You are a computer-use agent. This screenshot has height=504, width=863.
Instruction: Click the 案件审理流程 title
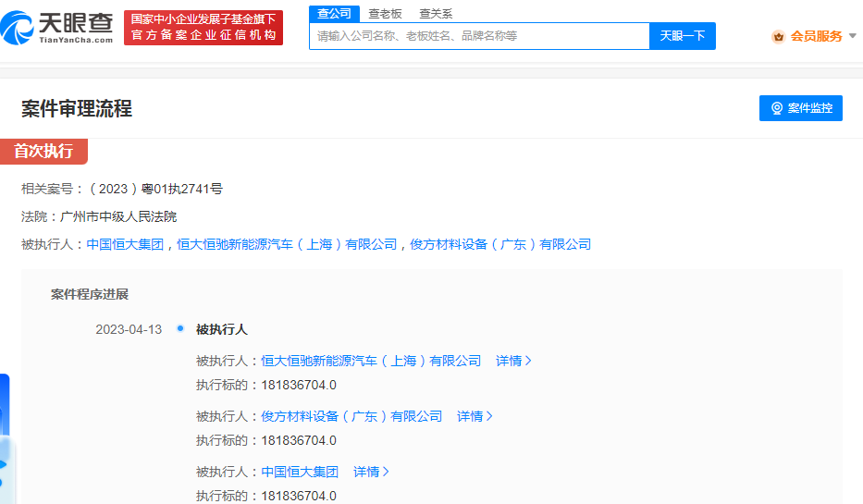coord(77,108)
